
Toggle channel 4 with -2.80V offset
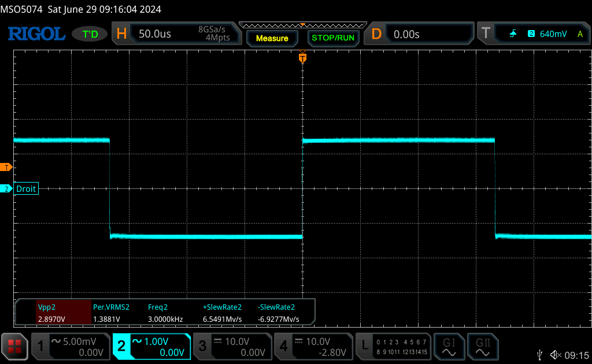pos(313,346)
